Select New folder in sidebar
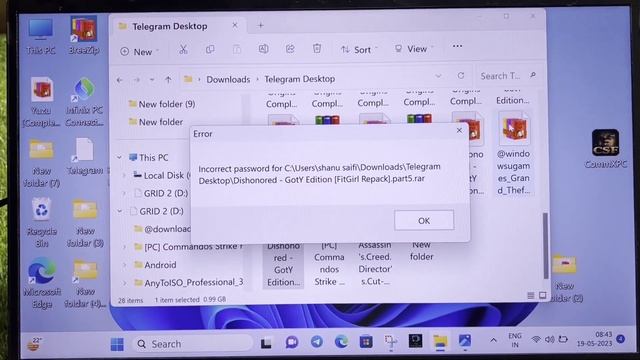 pos(156,122)
